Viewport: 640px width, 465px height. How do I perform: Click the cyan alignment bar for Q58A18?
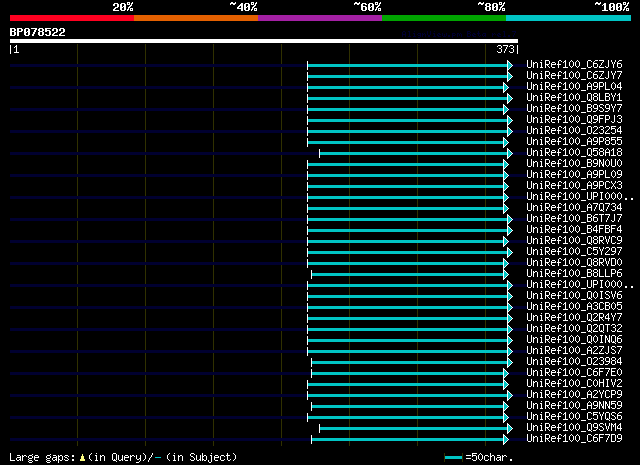[x=413, y=154]
